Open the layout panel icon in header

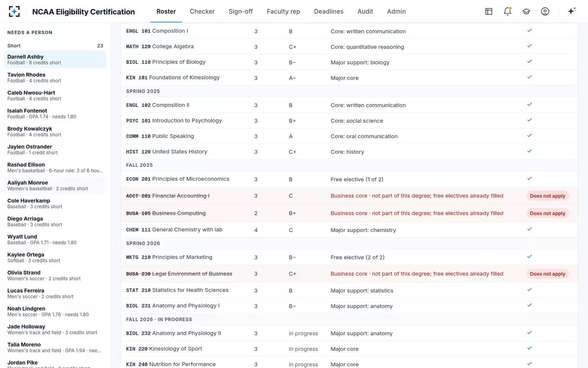(489, 11)
